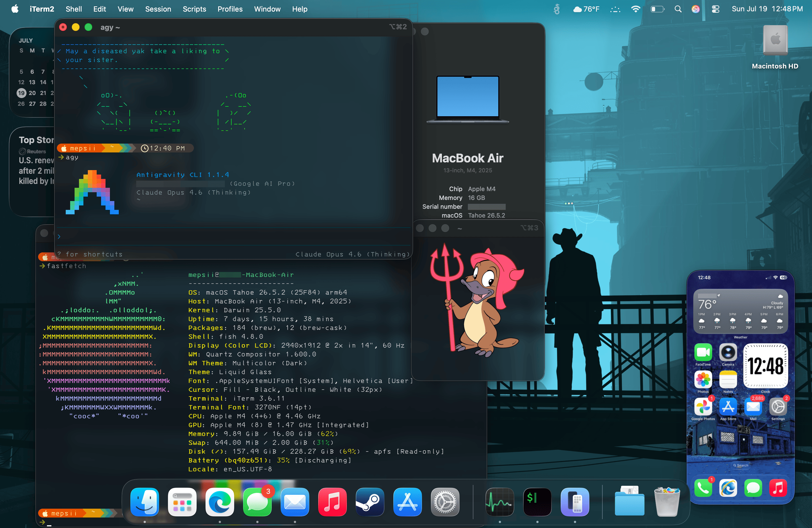
Task: Open the Window menu
Action: pos(267,9)
